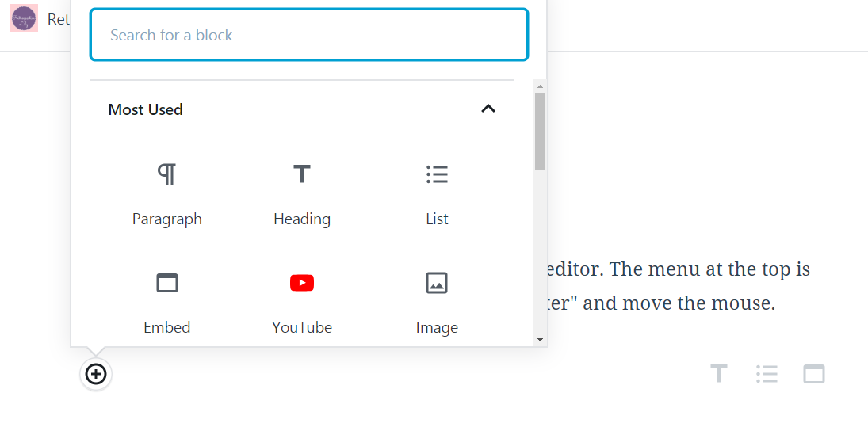
Task: Click the faded Heading shortcut icon at right
Action: pyautogui.click(x=718, y=374)
